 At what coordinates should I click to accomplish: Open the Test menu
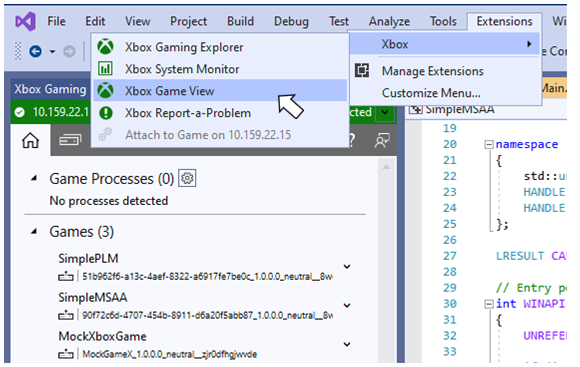[339, 21]
